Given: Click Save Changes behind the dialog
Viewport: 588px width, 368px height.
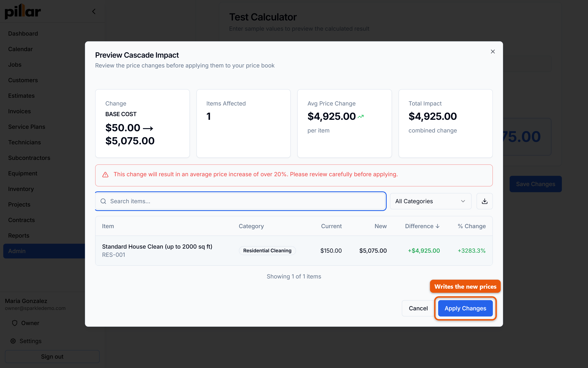Looking at the screenshot, I should tap(536, 184).
